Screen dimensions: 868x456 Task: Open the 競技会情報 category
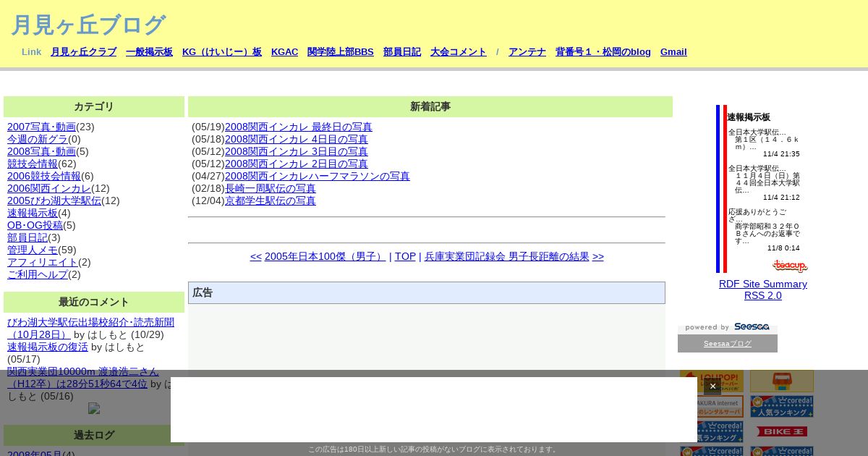(33, 164)
